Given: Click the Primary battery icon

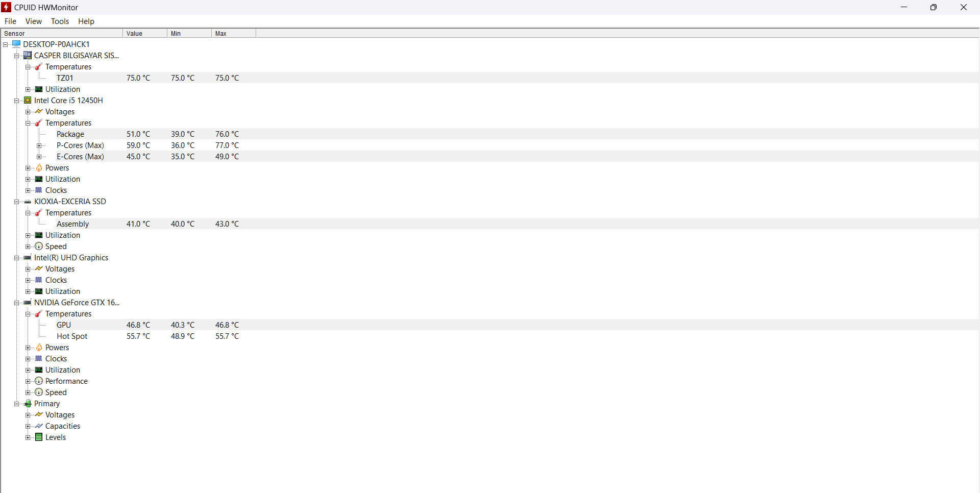Looking at the screenshot, I should click(x=28, y=404).
